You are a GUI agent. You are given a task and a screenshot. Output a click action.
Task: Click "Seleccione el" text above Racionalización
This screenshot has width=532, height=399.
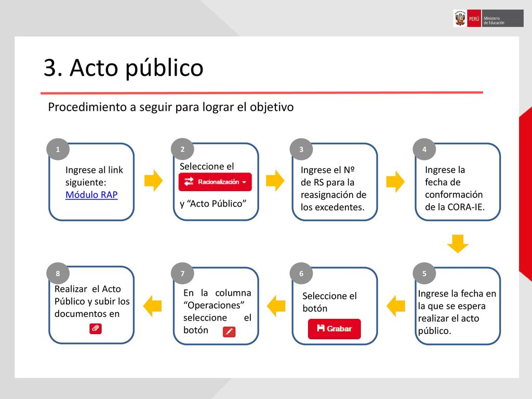[x=207, y=166]
